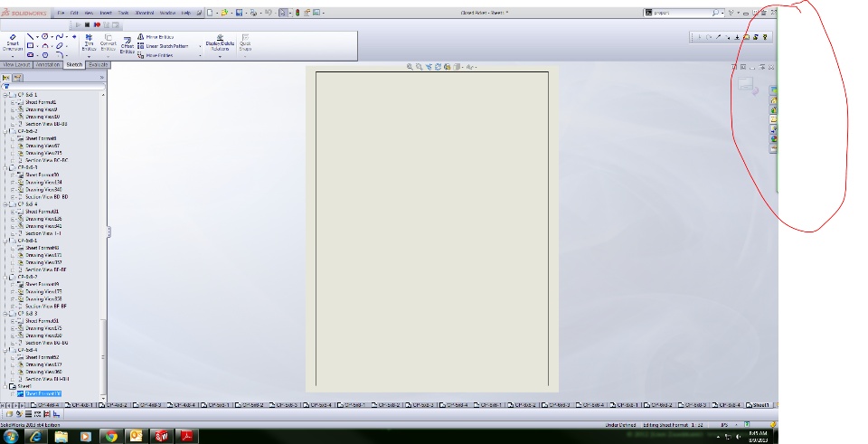Select the Ellipse sketch tool
Screen dimensions: 868x444
point(60,46)
